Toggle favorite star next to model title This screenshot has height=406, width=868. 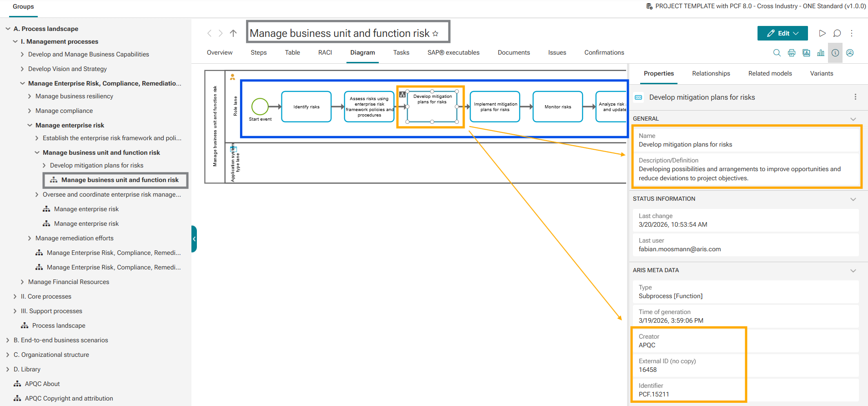435,34
